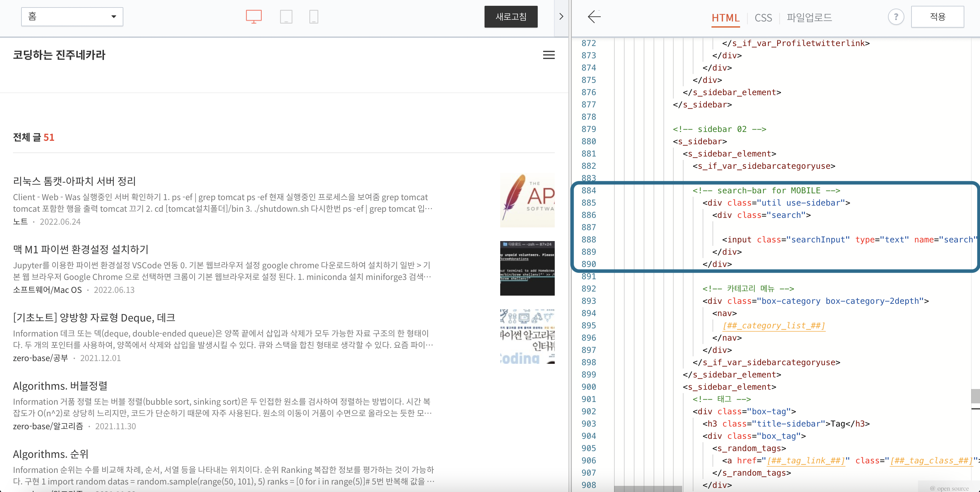
Task: Open post Algorithms. 순위
Action: [x=50, y=454]
